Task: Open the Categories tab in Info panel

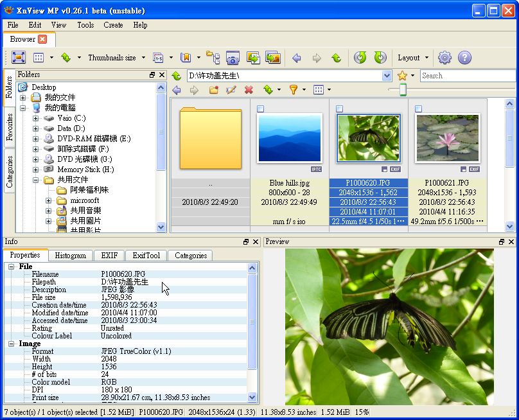Action: coord(191,256)
